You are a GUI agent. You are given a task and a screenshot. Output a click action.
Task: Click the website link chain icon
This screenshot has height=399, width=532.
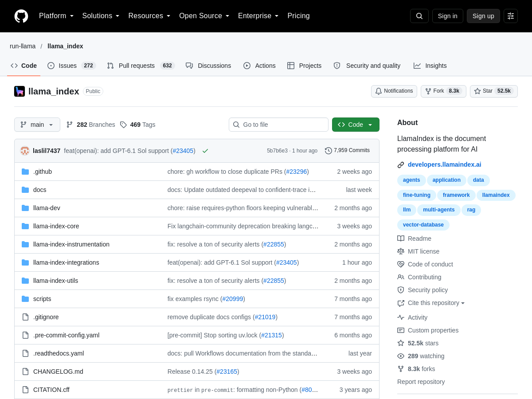401,165
